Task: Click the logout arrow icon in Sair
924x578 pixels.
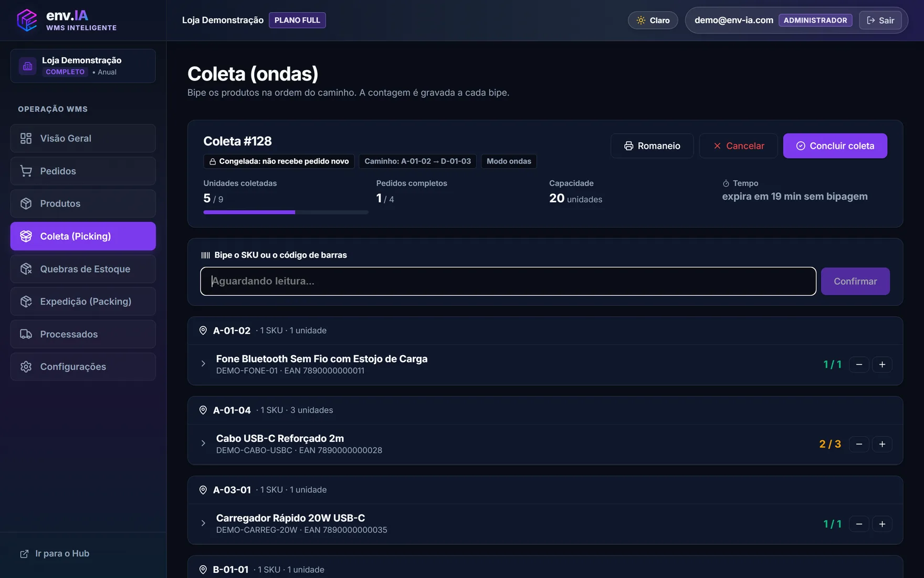Action: coord(870,20)
